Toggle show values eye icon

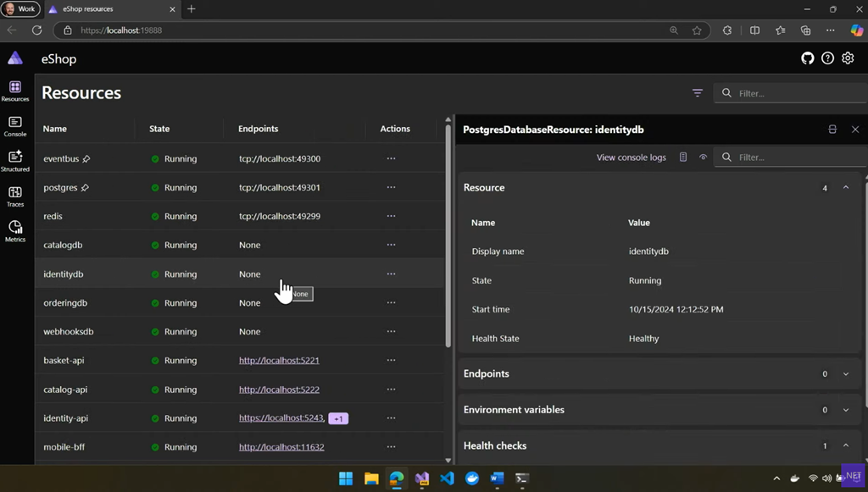703,158
